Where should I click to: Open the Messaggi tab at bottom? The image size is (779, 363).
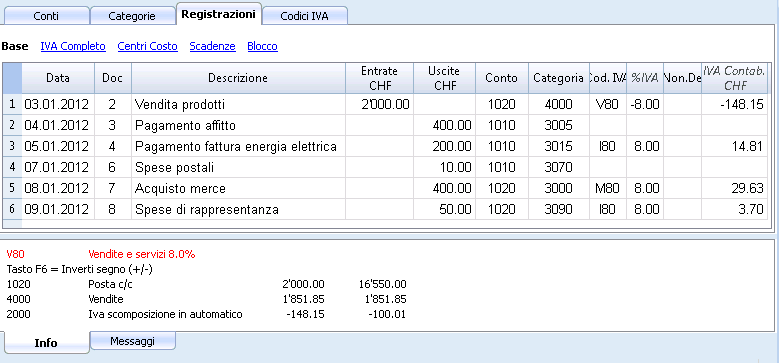133,341
